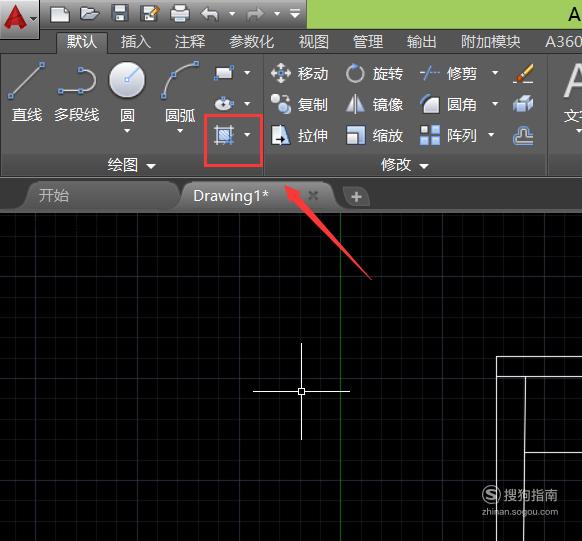Expand the 绘图 panel title
This screenshot has height=541, width=582.
(x=131, y=165)
